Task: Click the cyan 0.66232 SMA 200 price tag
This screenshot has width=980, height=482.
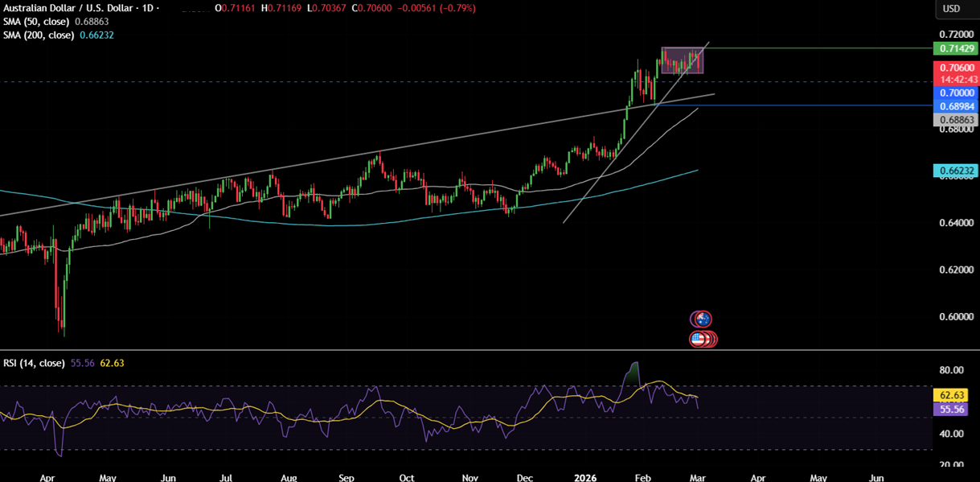Action: pos(955,171)
